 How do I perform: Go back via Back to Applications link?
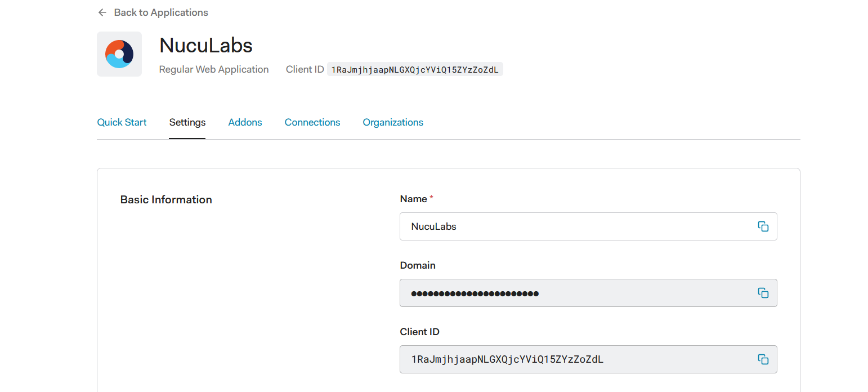pyautogui.click(x=160, y=12)
